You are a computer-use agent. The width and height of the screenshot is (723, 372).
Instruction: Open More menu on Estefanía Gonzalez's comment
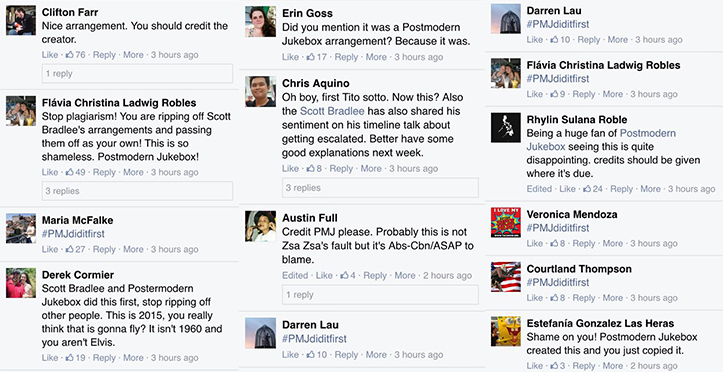[613, 366]
